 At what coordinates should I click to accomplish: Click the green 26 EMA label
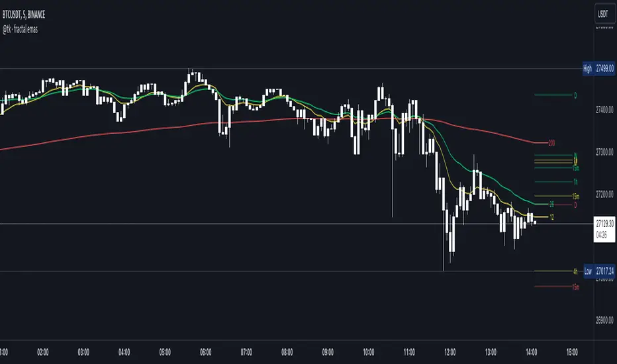point(551,205)
